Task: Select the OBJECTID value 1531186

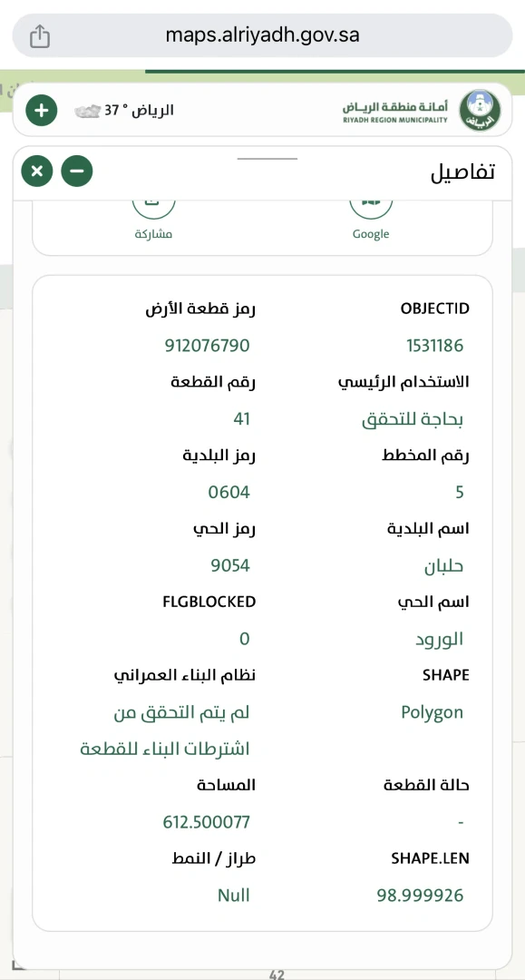Action: [x=435, y=345]
